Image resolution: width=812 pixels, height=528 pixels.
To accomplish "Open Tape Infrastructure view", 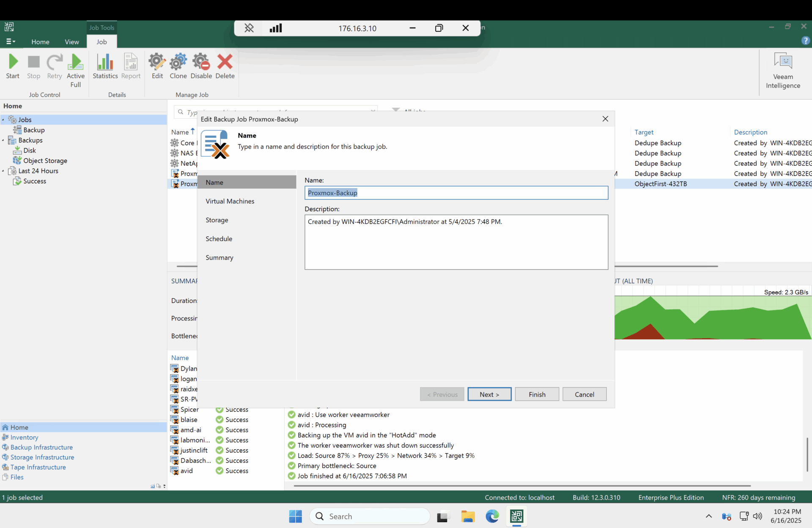I will coord(38,467).
